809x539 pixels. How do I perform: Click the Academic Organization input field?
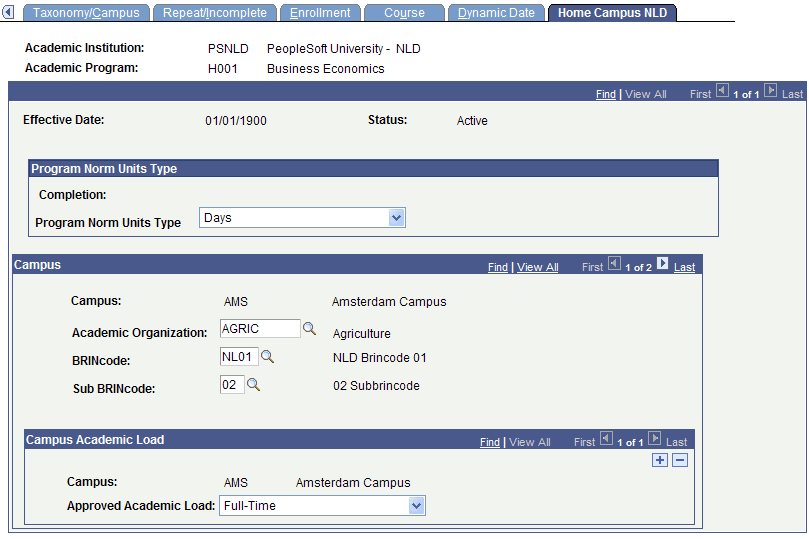point(260,329)
